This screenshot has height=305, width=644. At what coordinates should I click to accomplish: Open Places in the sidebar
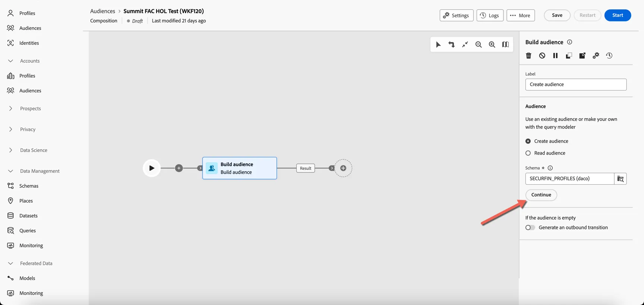26,201
